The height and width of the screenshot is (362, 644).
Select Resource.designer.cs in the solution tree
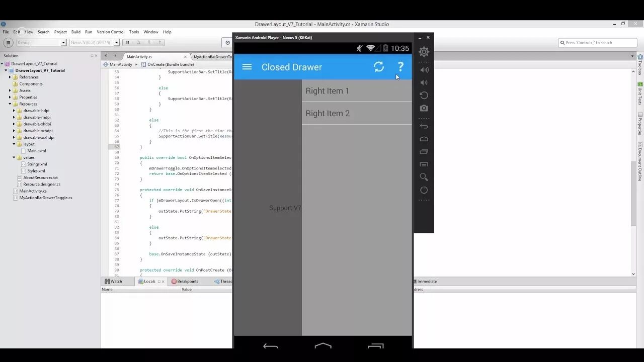click(42, 185)
